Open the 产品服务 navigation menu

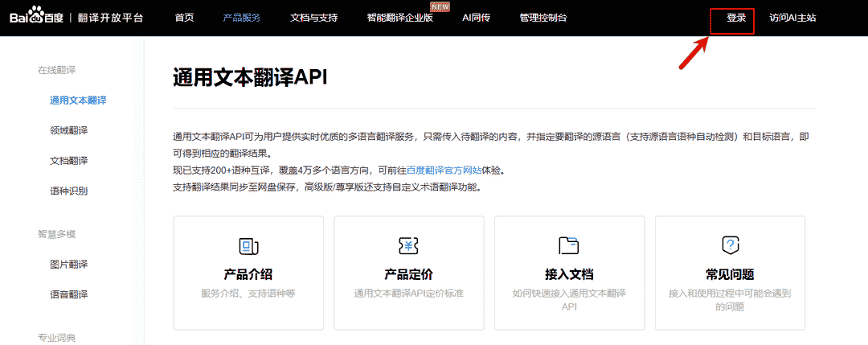pos(241,18)
